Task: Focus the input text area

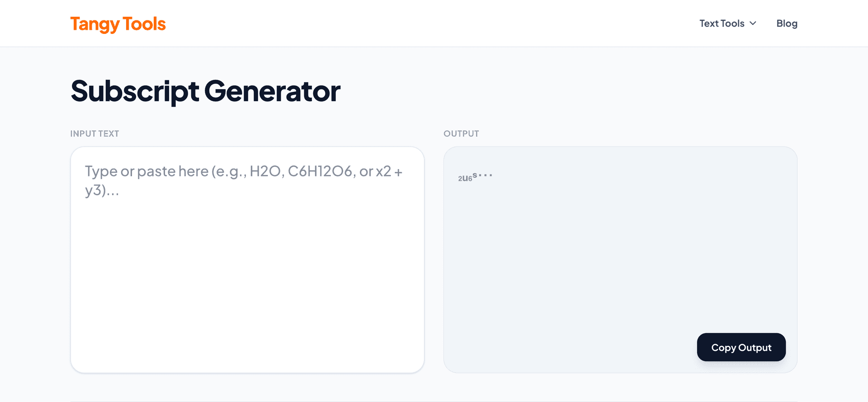Action: point(247,260)
